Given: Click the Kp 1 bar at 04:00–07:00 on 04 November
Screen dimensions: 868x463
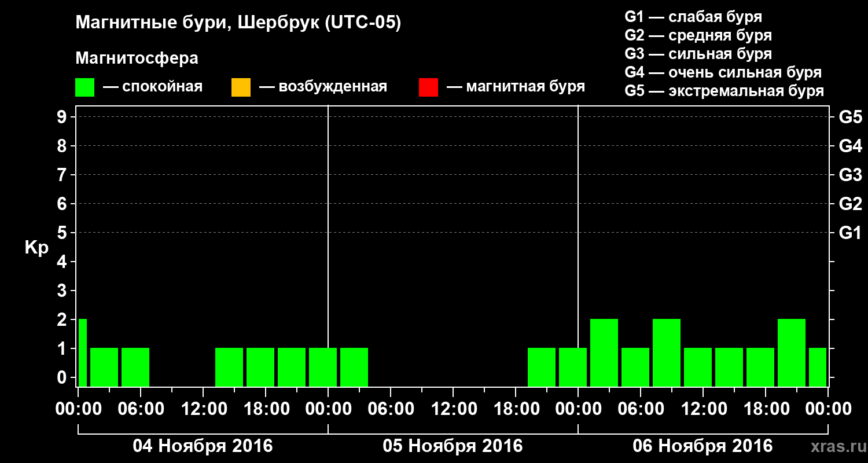Looking at the screenshot, I should coord(135,367).
